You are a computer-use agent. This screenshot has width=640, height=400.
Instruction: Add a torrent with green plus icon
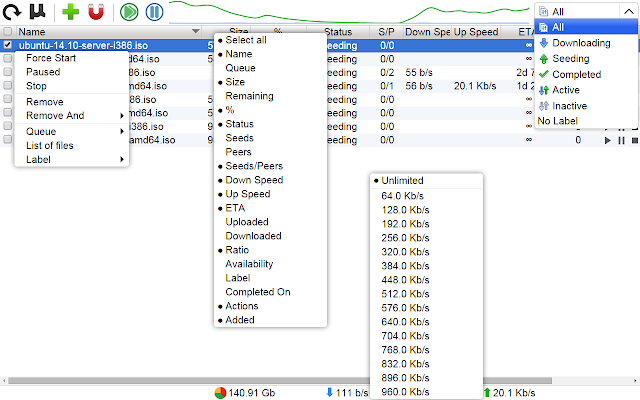pos(71,12)
